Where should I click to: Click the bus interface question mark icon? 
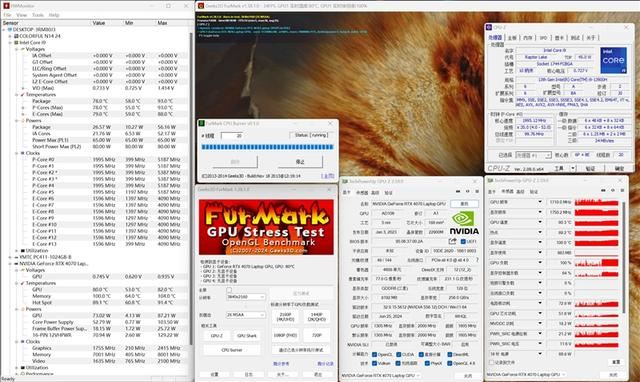477,260
